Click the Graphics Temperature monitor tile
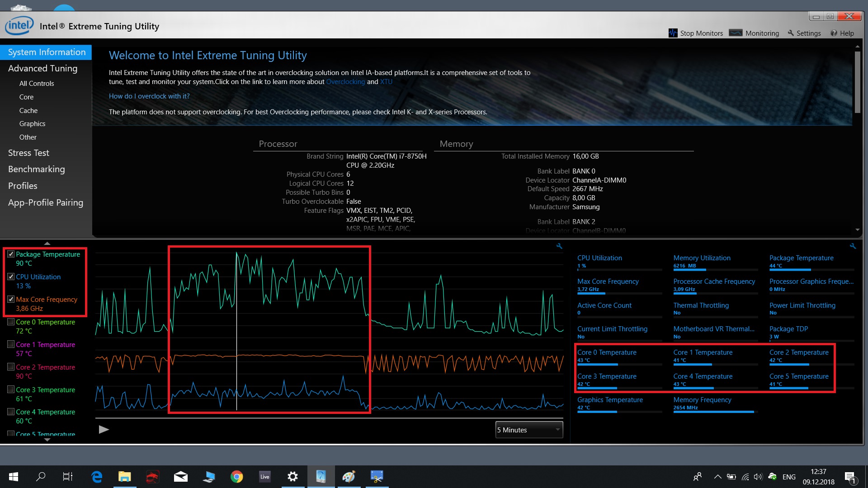This screenshot has width=868, height=488. (619, 404)
